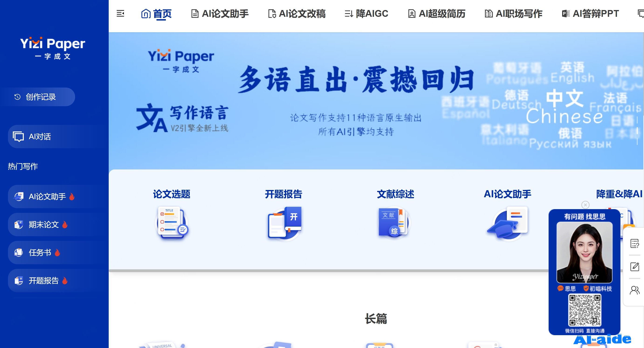Click the history clock icon in 创作记录
This screenshot has height=348, width=644.
pyautogui.click(x=17, y=97)
